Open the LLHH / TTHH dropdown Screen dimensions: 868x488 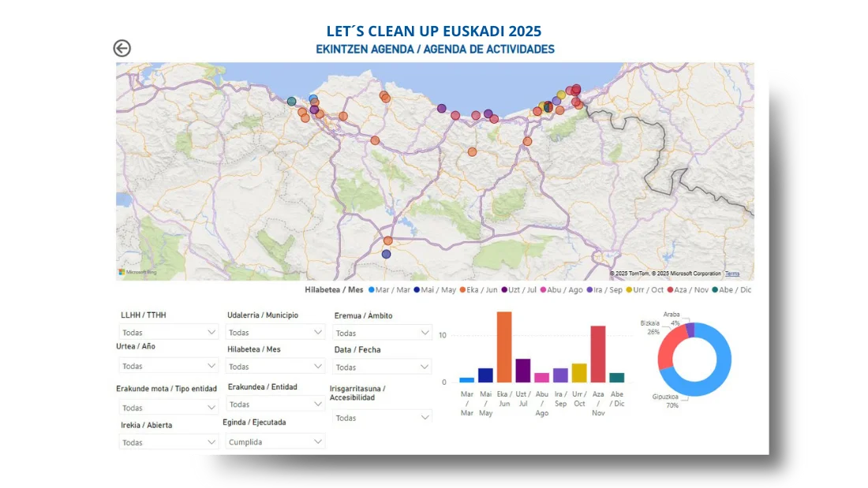pos(169,333)
